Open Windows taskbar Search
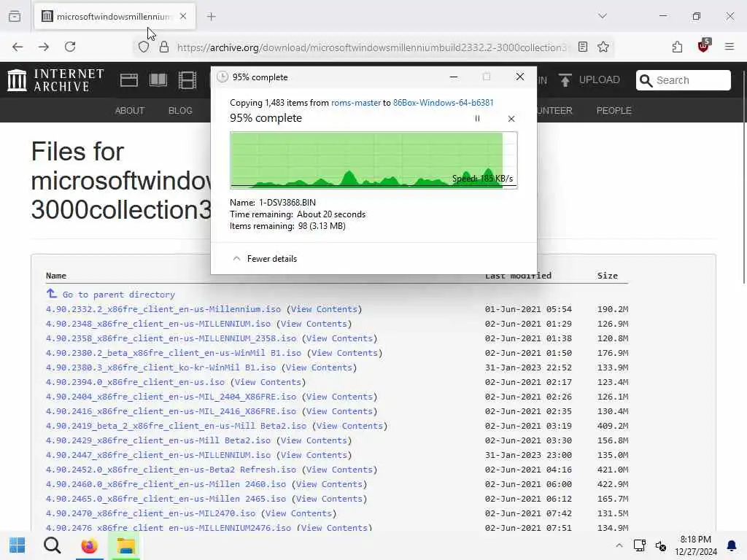Viewport: 747px width, 560px height. 52,545
